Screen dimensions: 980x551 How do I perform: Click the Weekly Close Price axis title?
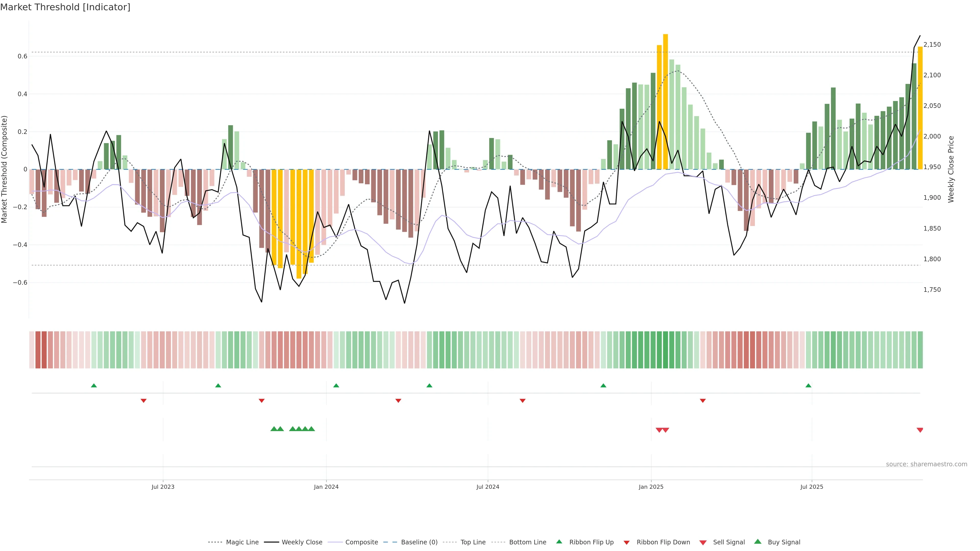click(951, 169)
